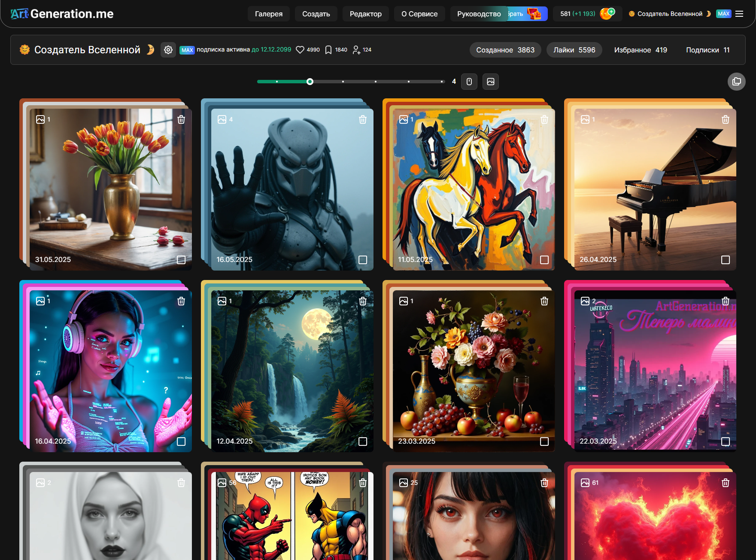Click the followers icon showing 124
This screenshot has height=560, width=756.
[x=356, y=50]
